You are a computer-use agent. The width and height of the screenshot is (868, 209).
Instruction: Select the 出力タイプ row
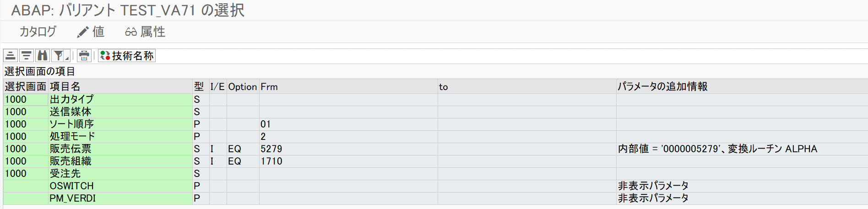71,99
